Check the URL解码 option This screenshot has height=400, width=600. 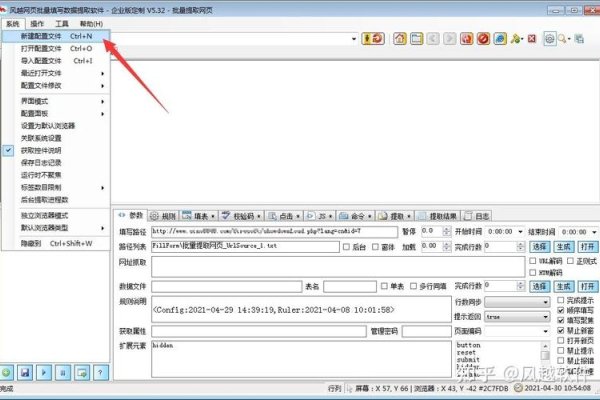tap(533, 261)
